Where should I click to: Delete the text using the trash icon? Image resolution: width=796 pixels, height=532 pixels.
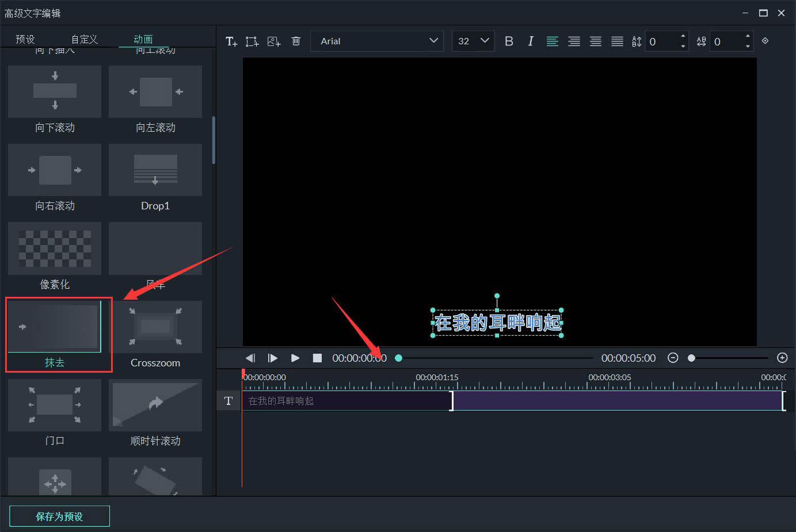[x=296, y=41]
